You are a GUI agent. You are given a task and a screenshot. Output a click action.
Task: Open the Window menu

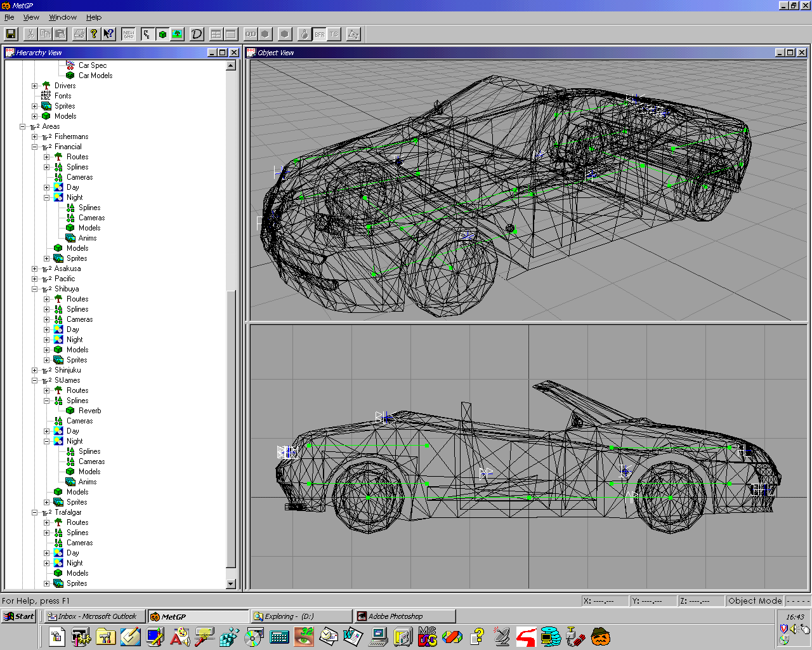63,17
